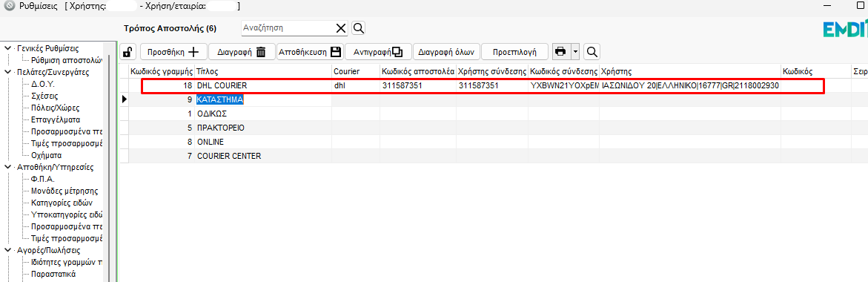Open the dropdown arrow next to the printer
This screenshot has height=282, width=868.
point(575,52)
